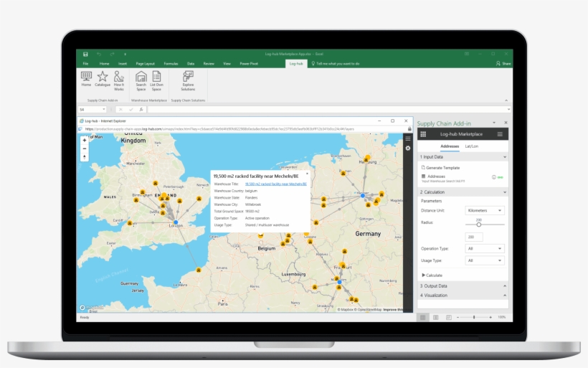Click the List Own Space icon

[x=157, y=80]
